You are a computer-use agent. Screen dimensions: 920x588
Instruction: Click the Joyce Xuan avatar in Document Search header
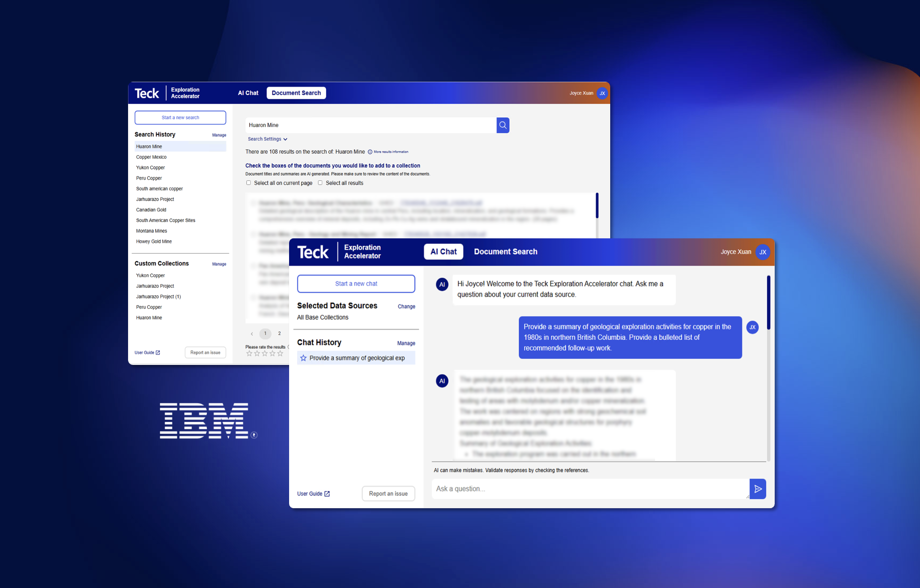(602, 93)
